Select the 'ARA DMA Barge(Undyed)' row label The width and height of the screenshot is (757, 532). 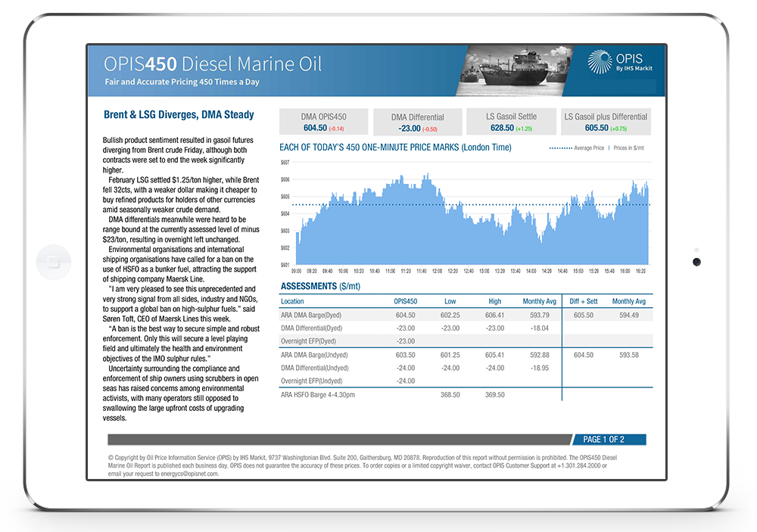(x=314, y=355)
